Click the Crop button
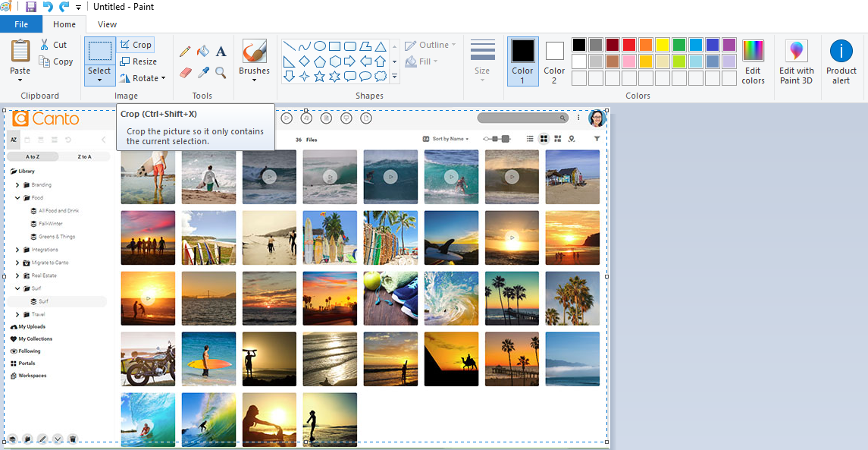The image size is (868, 450). (x=136, y=45)
